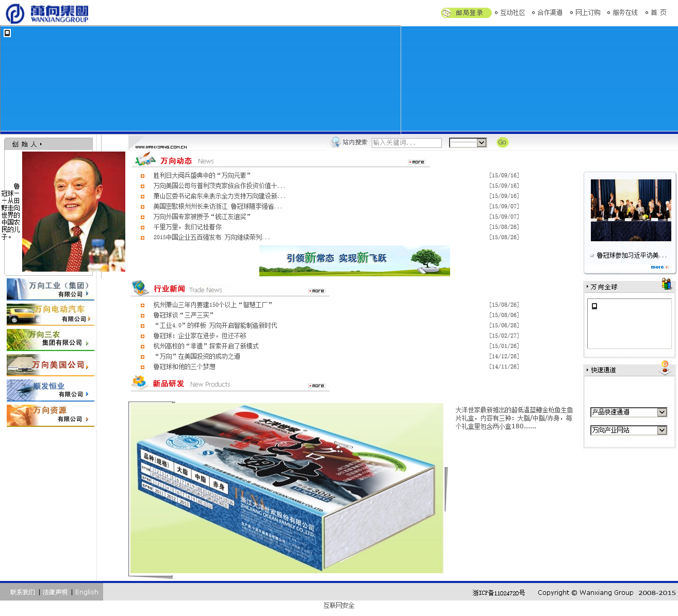The image size is (678, 616).
Task: Click the 万向全球 panel heading
Action: (604, 287)
